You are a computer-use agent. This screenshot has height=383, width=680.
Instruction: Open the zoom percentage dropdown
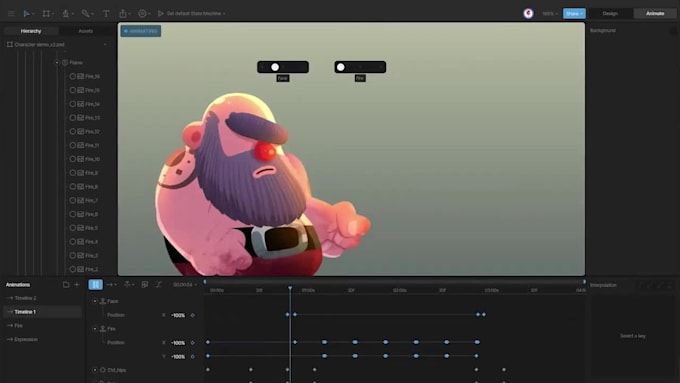550,13
